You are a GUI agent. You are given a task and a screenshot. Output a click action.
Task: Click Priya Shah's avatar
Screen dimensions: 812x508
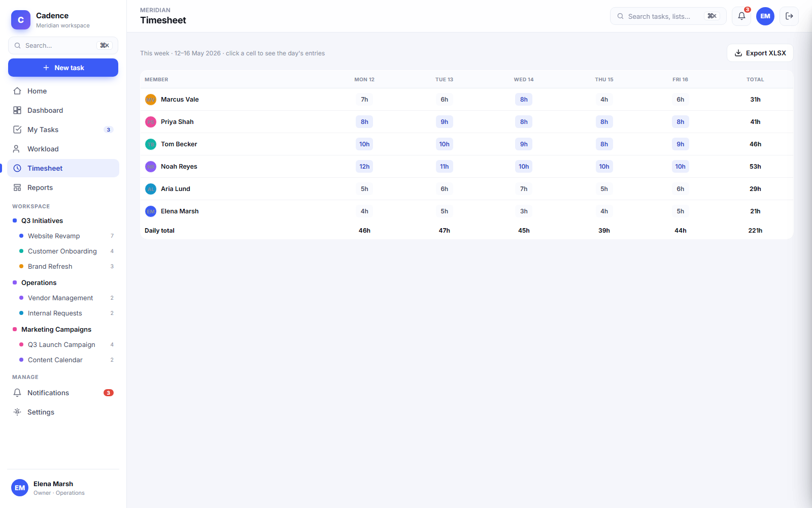click(151, 122)
